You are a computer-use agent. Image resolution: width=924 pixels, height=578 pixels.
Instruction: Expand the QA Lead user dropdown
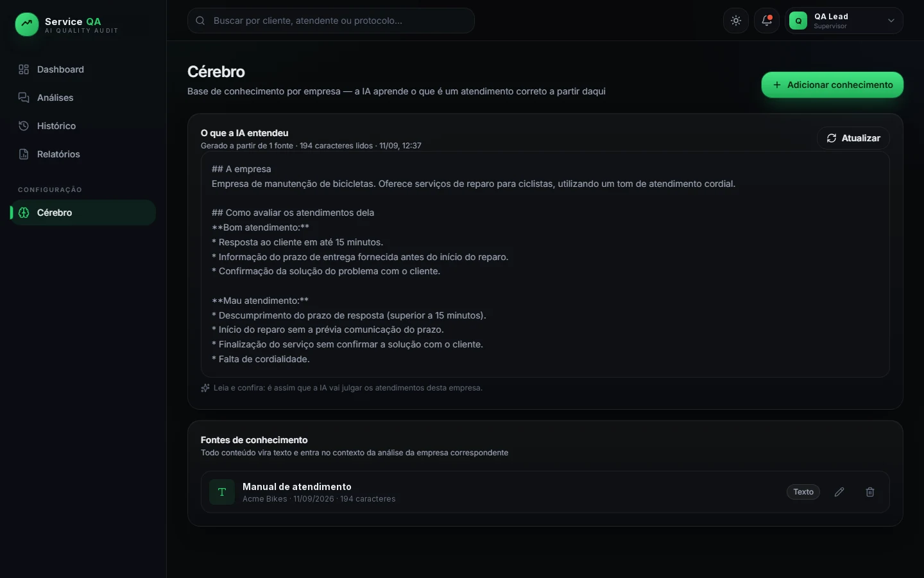[844, 21]
